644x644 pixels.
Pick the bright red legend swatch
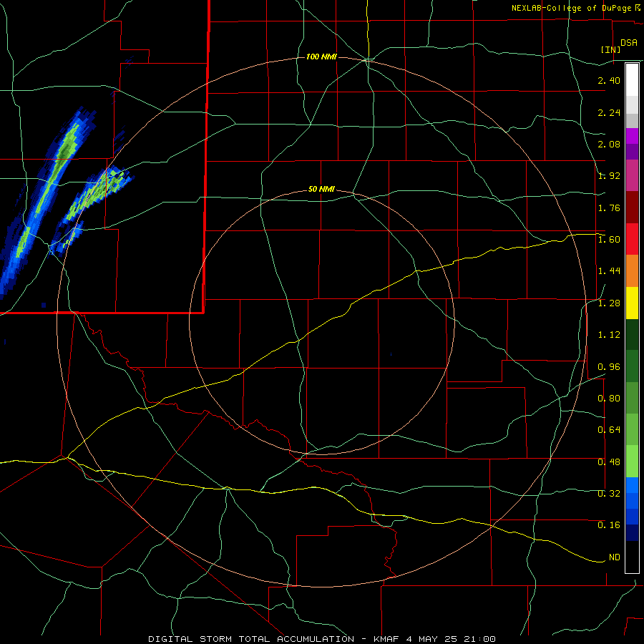coord(632,239)
